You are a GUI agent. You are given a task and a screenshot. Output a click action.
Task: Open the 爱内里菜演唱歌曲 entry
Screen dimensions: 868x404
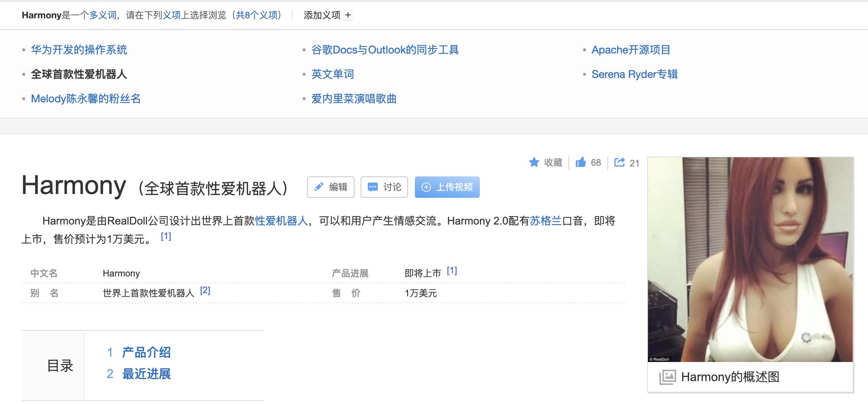pos(354,99)
